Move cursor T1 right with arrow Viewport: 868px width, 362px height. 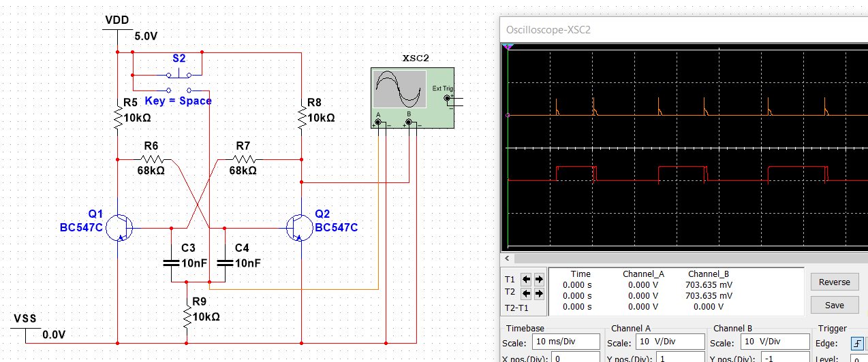[539, 279]
